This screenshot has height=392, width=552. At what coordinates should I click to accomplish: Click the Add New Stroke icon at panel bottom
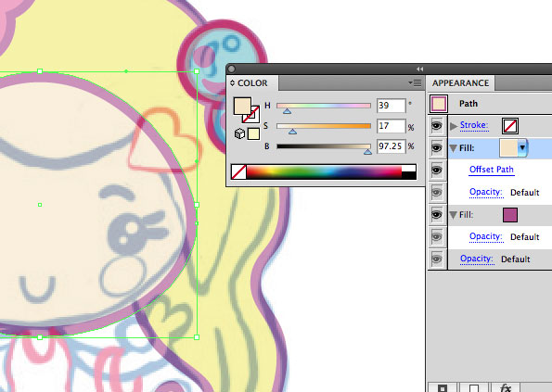pyautogui.click(x=443, y=388)
